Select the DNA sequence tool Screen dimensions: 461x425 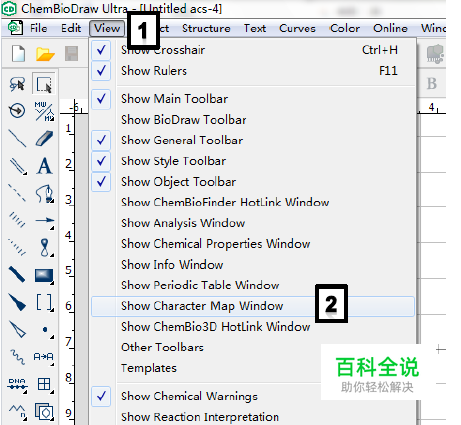tap(17, 385)
